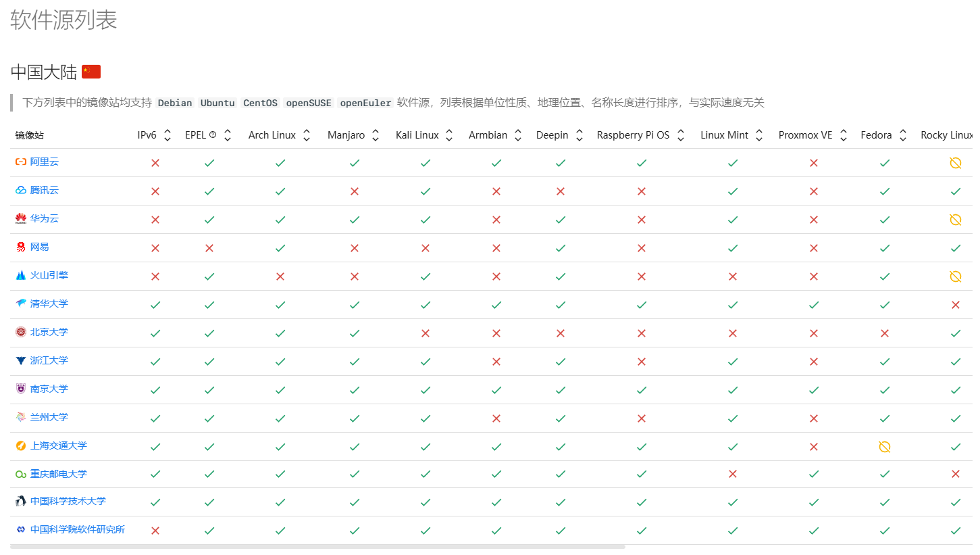Click the 兰州大学 logo icon

pos(21,418)
